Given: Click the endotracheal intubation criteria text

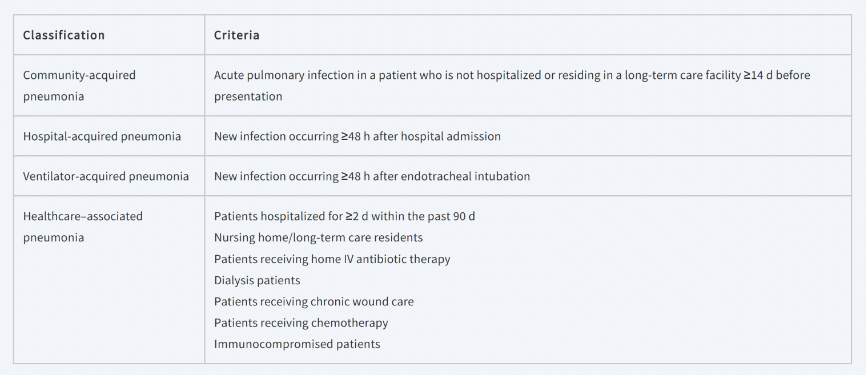Looking at the screenshot, I should pyautogui.click(x=372, y=176).
